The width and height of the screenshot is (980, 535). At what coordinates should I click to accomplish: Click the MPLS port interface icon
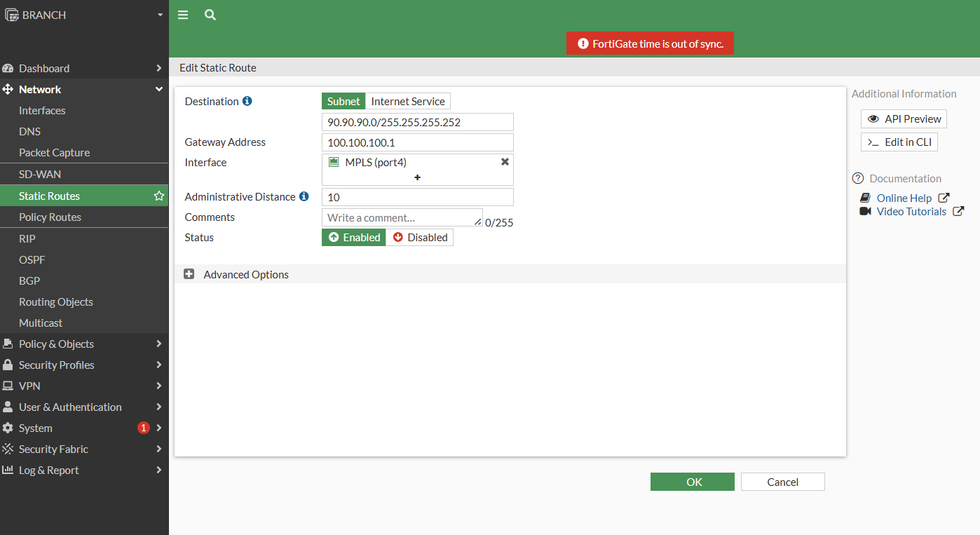click(334, 162)
